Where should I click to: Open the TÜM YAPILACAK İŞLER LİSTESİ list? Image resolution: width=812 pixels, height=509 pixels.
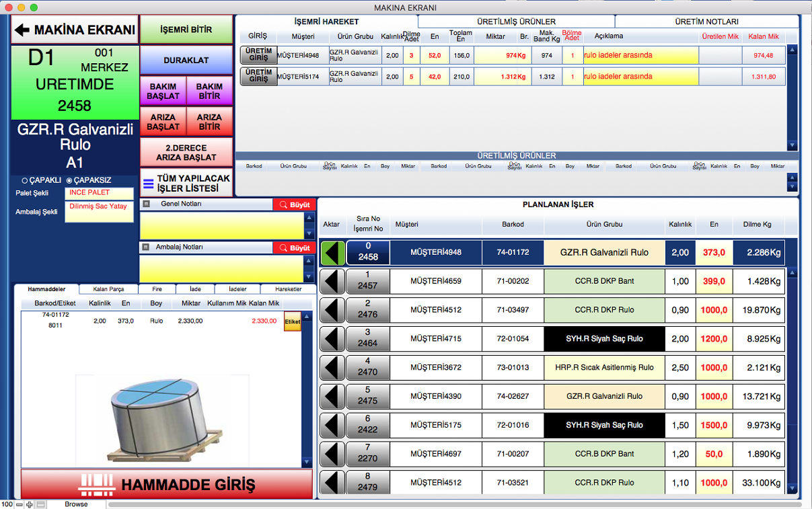(x=186, y=183)
